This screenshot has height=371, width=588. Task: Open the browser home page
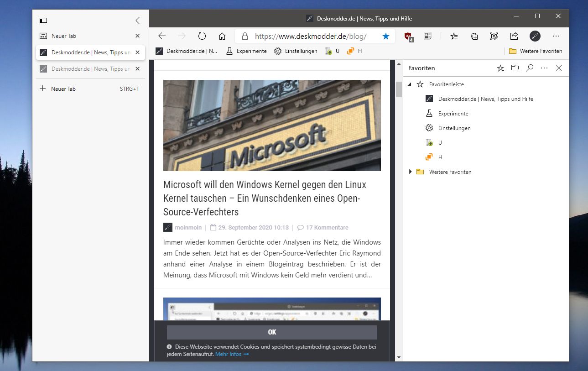click(x=222, y=36)
